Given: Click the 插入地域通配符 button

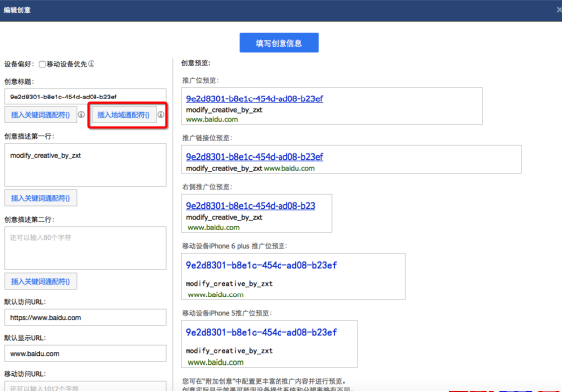Looking at the screenshot, I should pyautogui.click(x=123, y=115).
